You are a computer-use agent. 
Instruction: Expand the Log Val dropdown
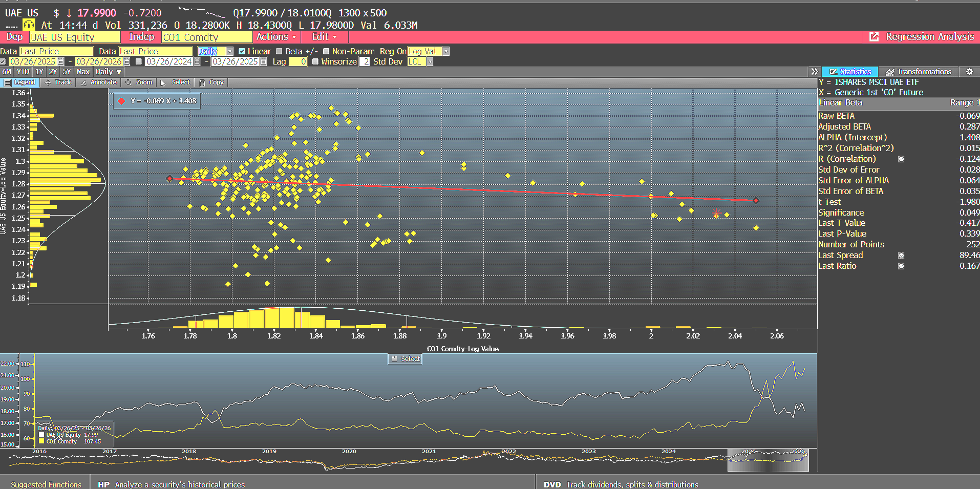tap(445, 51)
